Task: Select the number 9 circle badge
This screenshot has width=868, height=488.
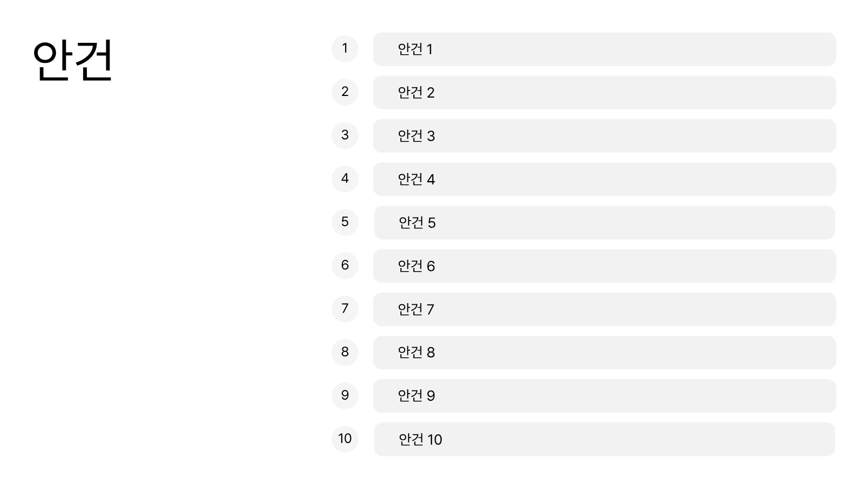Action: pos(345,396)
